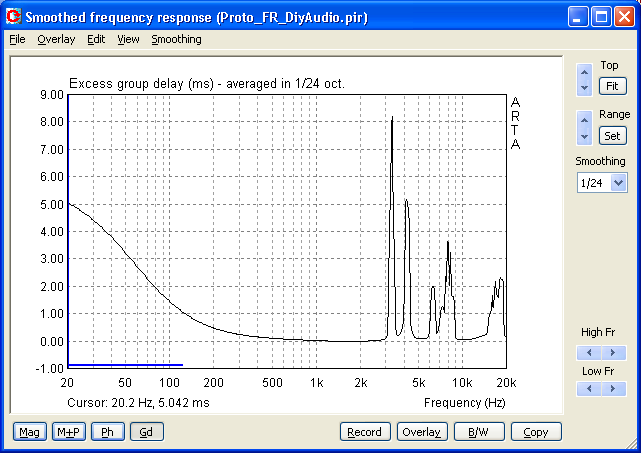Open the View menu
The width and height of the screenshot is (641, 453).
(x=128, y=39)
